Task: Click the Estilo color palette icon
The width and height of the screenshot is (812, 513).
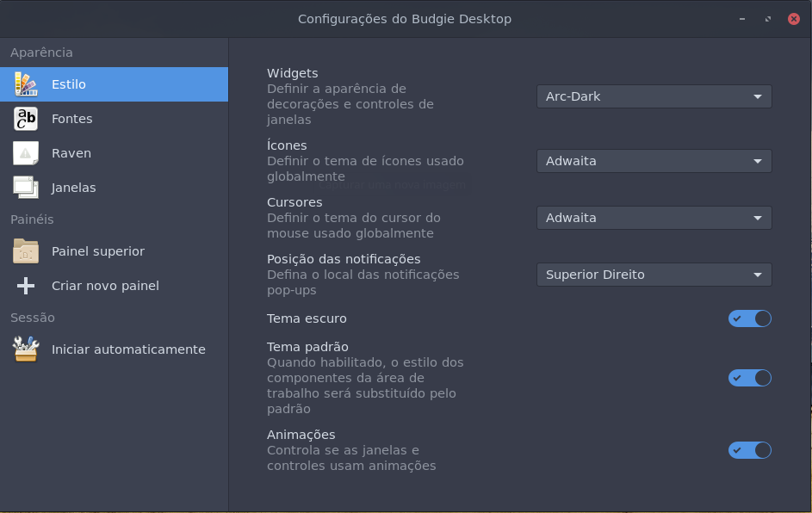Action: 26,84
